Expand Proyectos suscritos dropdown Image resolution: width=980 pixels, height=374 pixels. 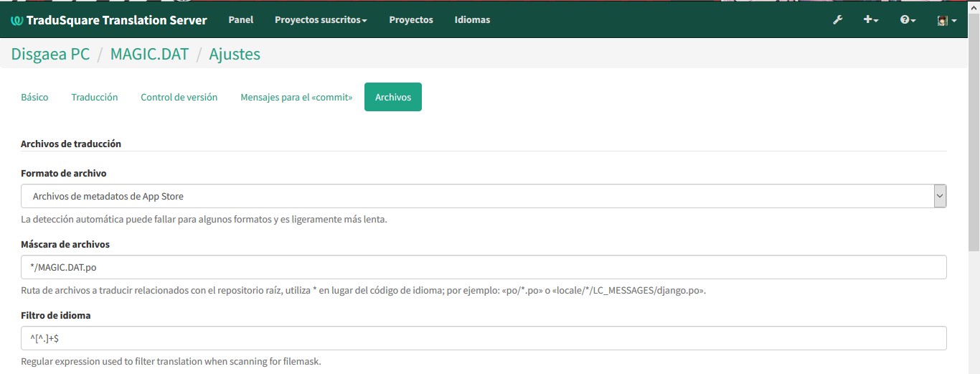[x=321, y=20]
